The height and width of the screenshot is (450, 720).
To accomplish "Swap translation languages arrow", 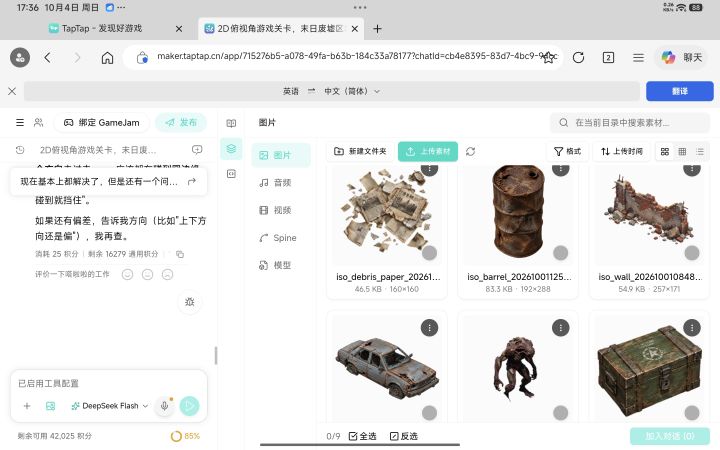I will 311,91.
